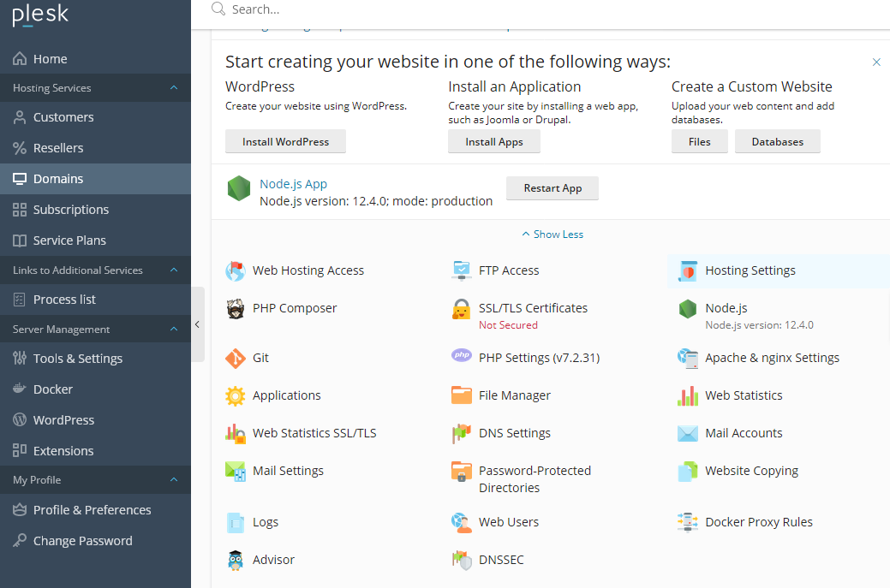The width and height of the screenshot is (890, 588).
Task: Click the Files button
Action: [699, 142]
